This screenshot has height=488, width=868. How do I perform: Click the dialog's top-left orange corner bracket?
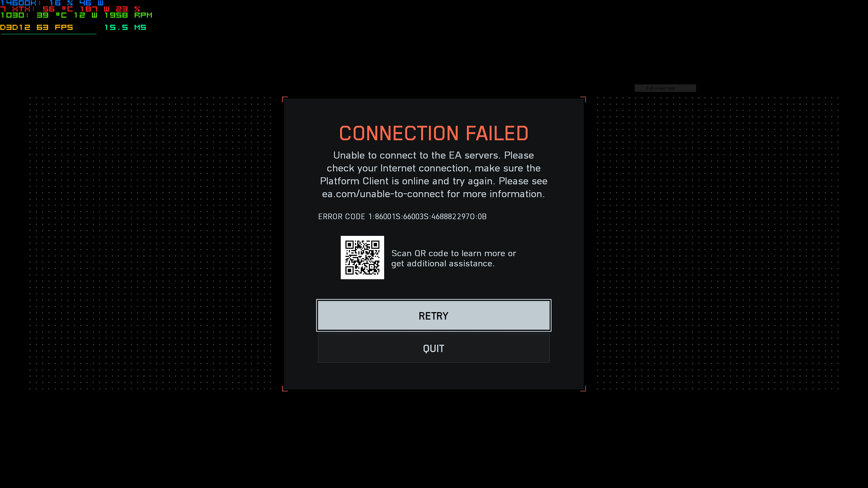click(x=285, y=99)
